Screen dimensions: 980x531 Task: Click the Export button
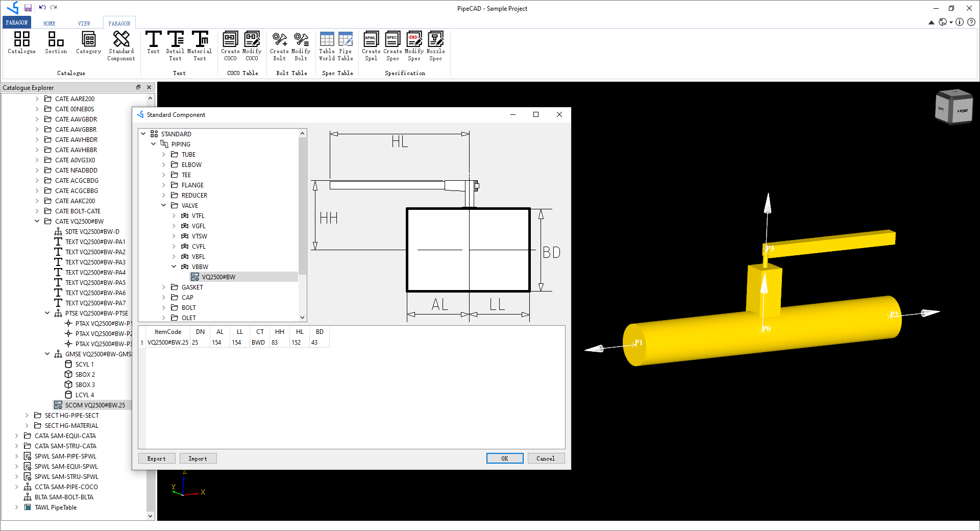(x=156, y=458)
